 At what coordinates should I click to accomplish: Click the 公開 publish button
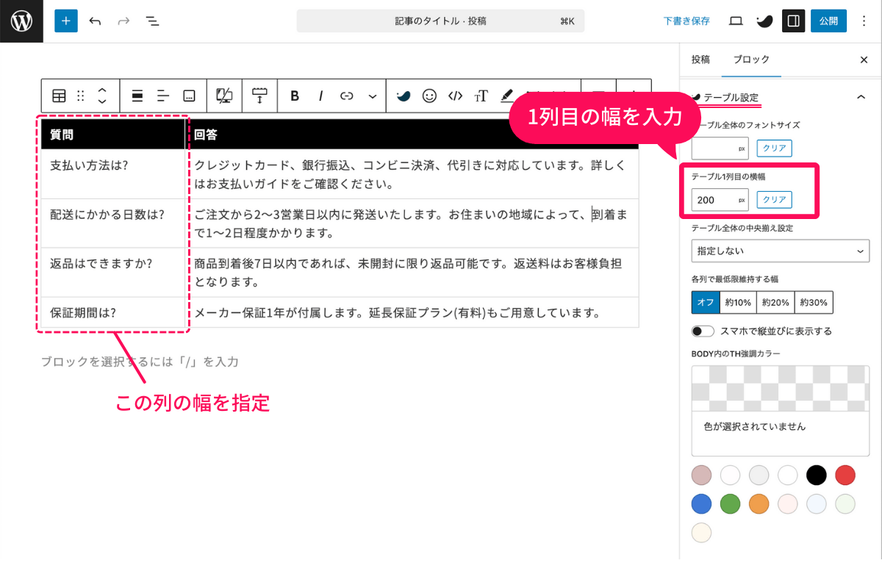(828, 21)
